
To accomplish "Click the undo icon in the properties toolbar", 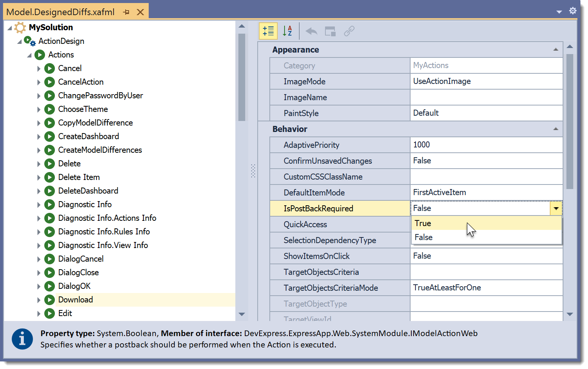I will [311, 31].
